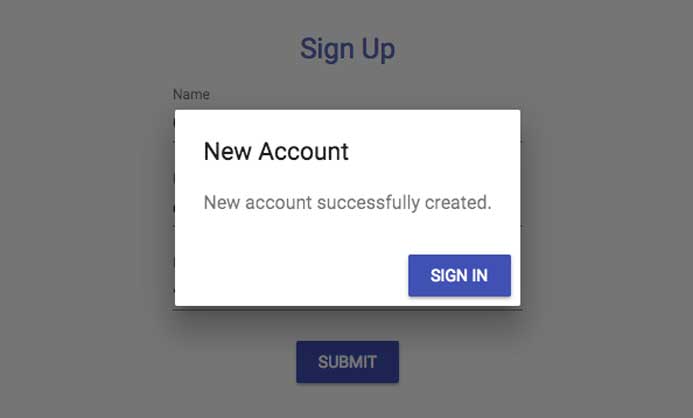The height and width of the screenshot is (418, 693).
Task: Click the backdrop below the SUBMIT button
Action: (x=347, y=400)
